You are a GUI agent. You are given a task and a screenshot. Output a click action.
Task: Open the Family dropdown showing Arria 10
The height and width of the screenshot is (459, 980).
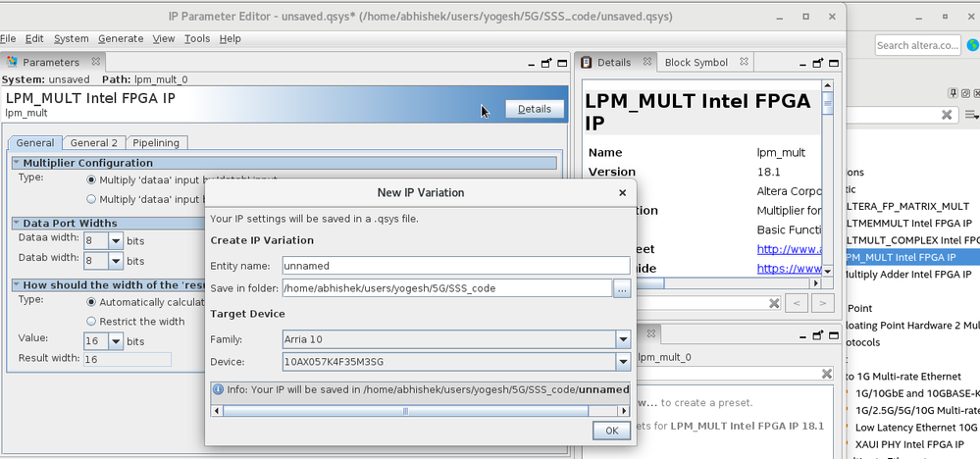click(x=623, y=339)
